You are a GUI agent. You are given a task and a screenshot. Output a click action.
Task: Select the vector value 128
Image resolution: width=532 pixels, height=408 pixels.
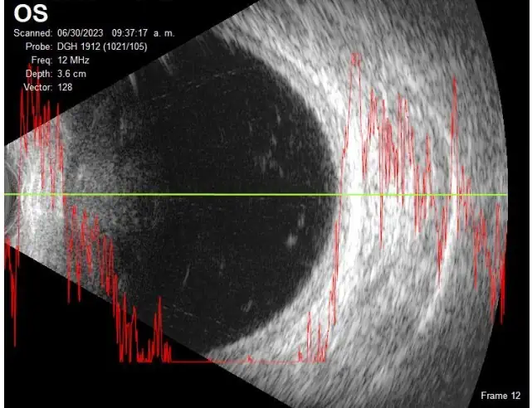coord(65,87)
